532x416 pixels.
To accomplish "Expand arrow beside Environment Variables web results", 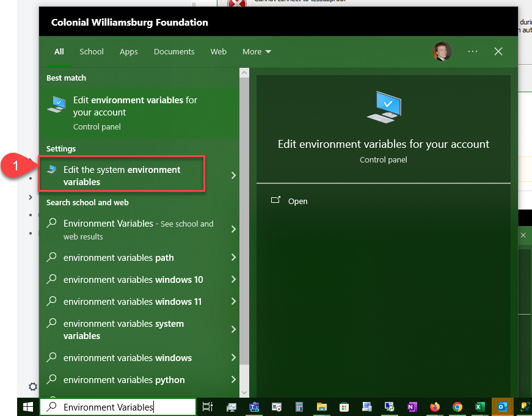I will tap(233, 229).
